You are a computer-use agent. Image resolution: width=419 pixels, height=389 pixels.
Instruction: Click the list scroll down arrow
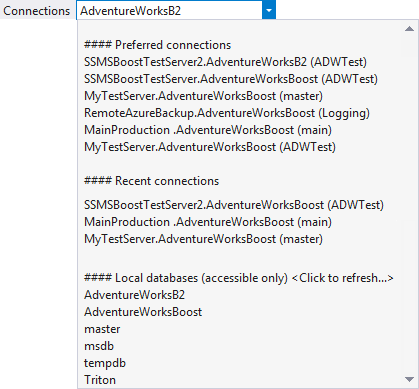[x=409, y=379]
